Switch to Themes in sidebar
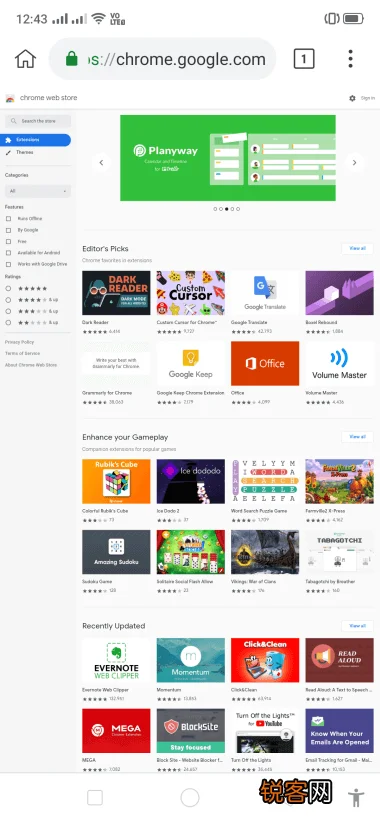The width and height of the screenshot is (380, 823). 24,152
